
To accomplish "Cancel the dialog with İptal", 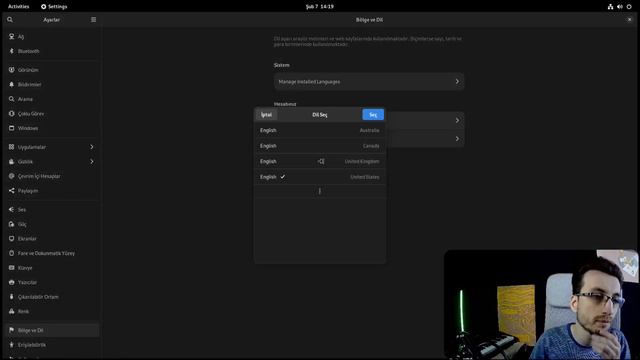I will pos(267,115).
